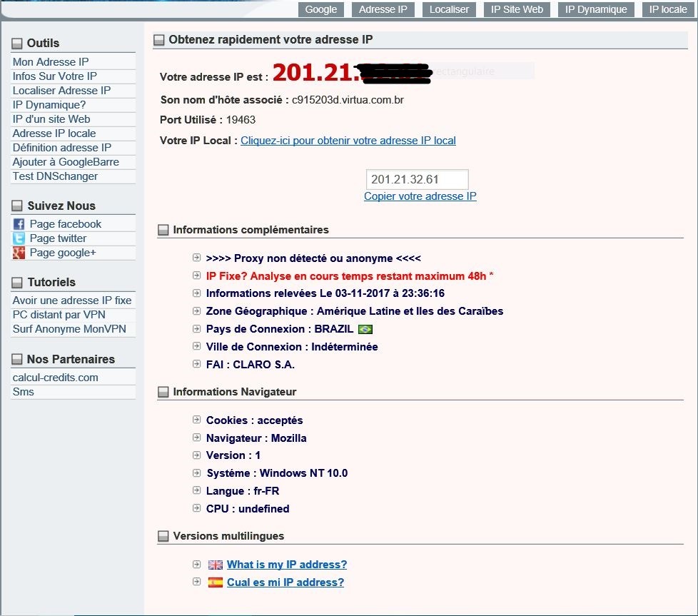
Task: Select the Twitter bird icon
Action: (x=19, y=238)
